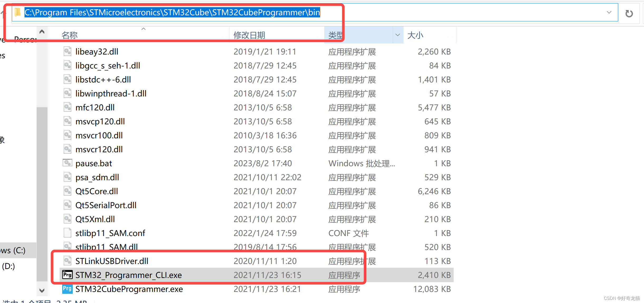Select file name STLinkUSBDriver.dll
The width and height of the screenshot is (644, 303).
[x=112, y=261]
